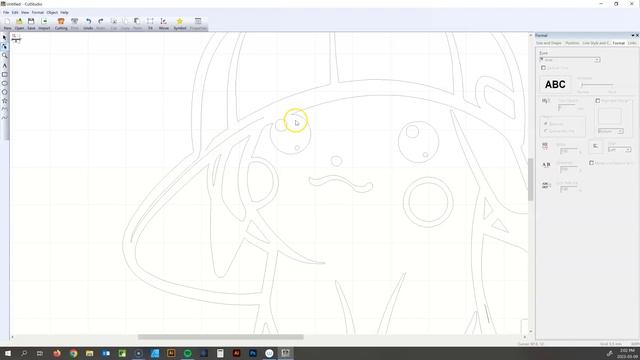Click the Move toolbar icon
The height and width of the screenshot is (360, 640).
point(164,24)
